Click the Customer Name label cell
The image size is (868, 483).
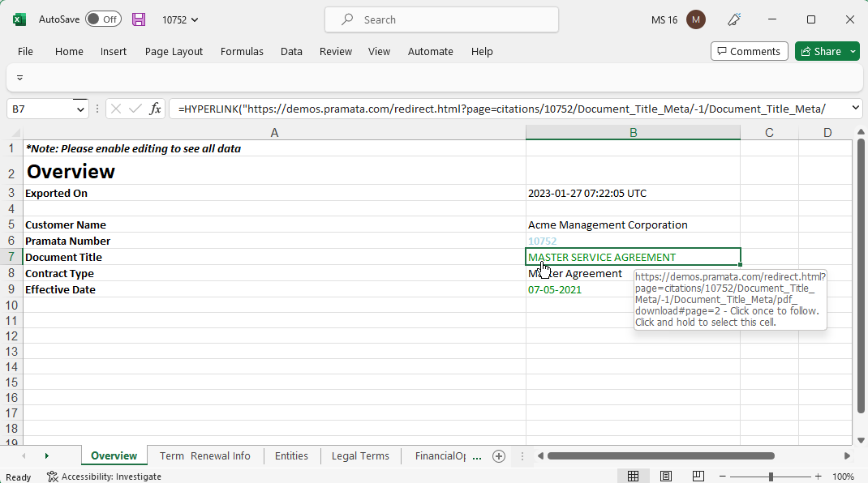tap(274, 224)
